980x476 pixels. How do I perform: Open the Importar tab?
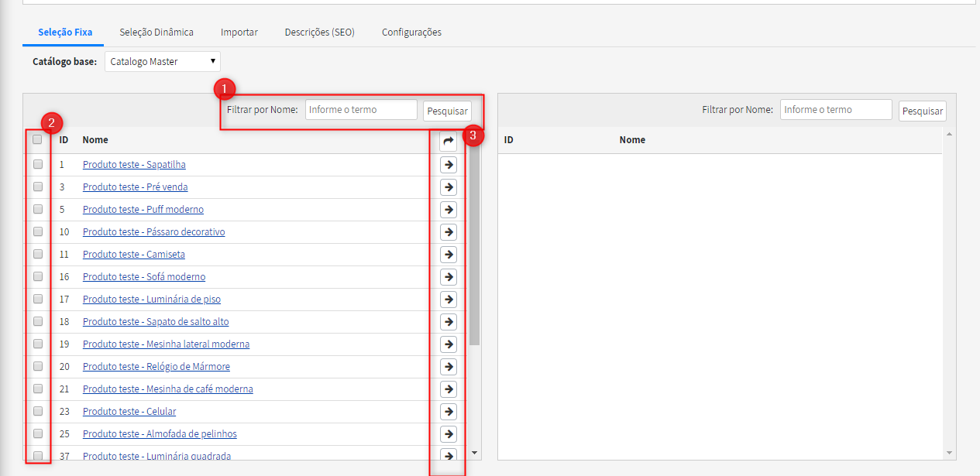pyautogui.click(x=239, y=33)
